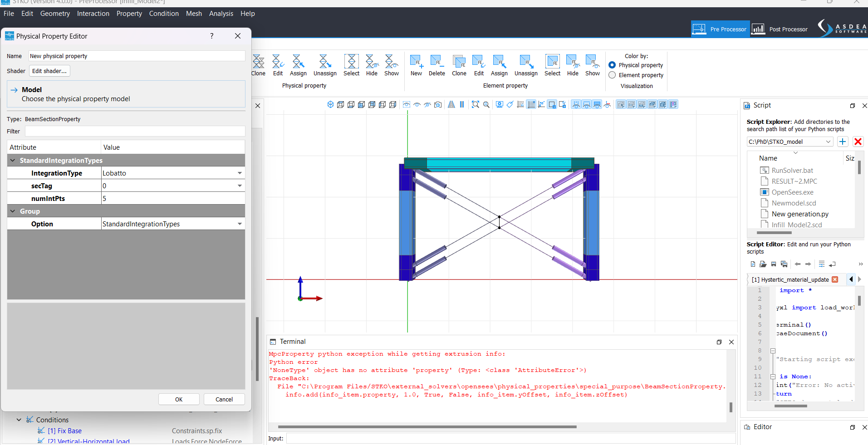This screenshot has width=868, height=445.
Task: Click the camera snapshot icon in viewport toolbar
Action: coord(438,104)
